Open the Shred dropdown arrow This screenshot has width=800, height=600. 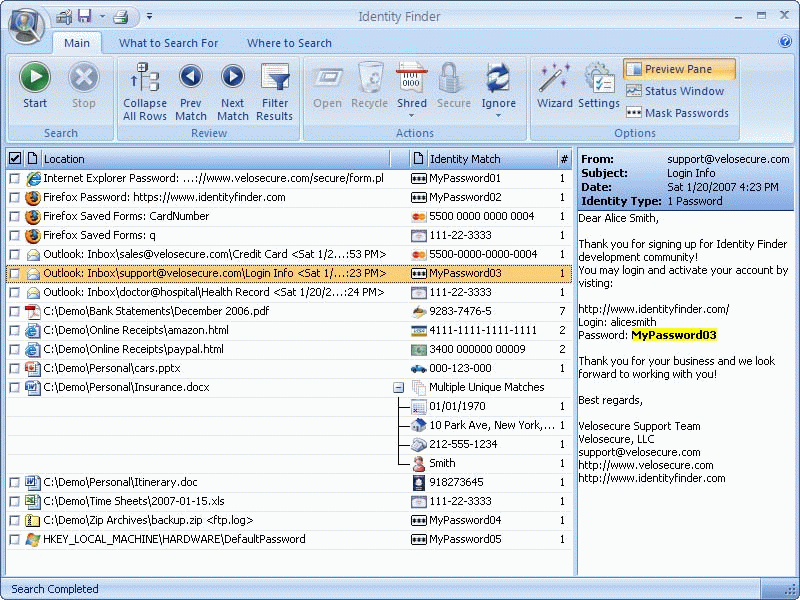[412, 115]
